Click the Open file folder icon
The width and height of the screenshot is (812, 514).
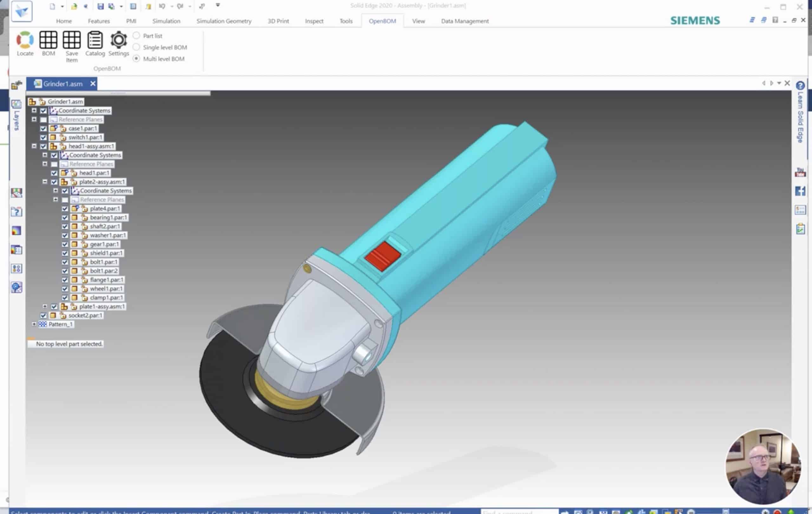[74, 6]
